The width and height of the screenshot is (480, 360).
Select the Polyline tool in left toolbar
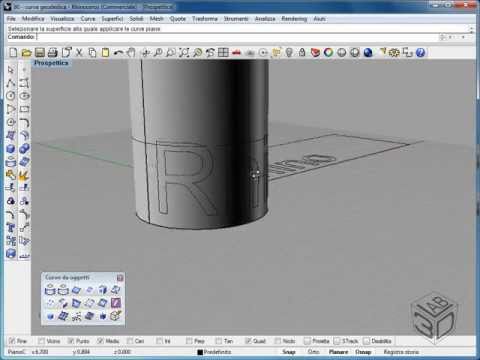click(x=11, y=83)
